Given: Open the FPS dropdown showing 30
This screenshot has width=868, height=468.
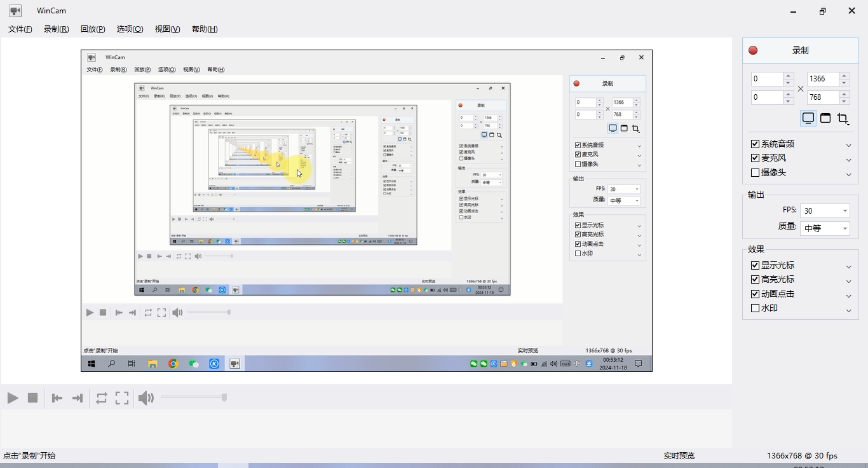Looking at the screenshot, I should (x=825, y=210).
